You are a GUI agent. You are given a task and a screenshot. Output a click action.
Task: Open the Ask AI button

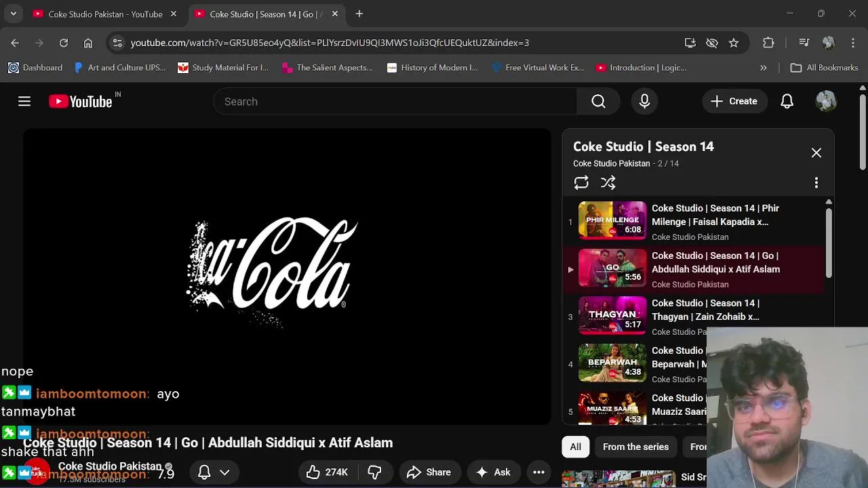[x=493, y=472]
